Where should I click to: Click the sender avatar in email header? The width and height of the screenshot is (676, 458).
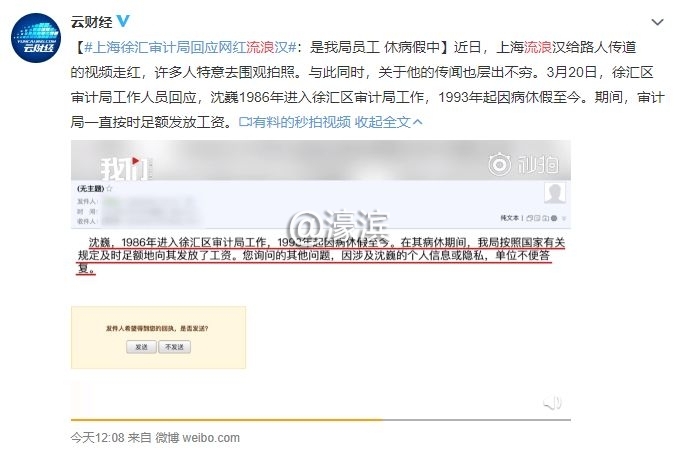click(x=554, y=192)
